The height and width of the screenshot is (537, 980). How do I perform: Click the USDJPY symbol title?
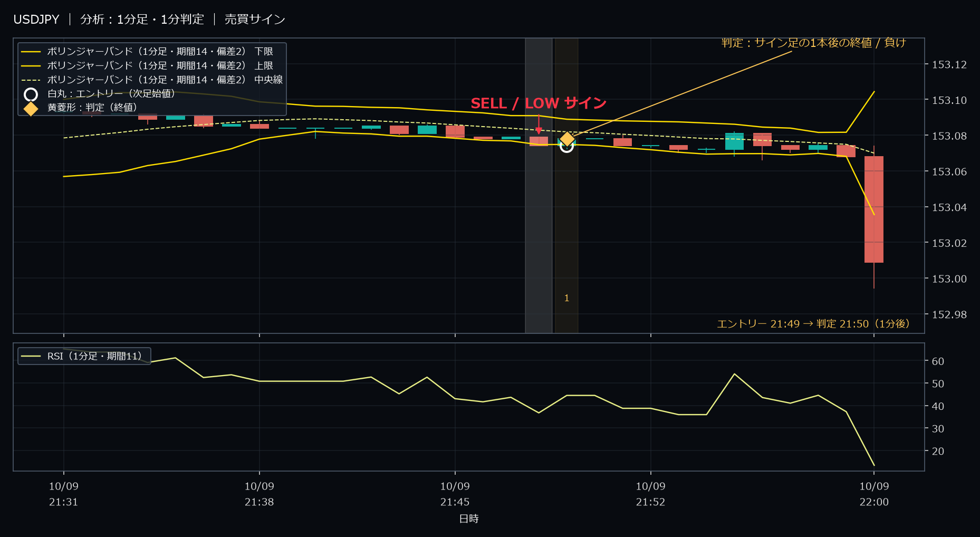coord(36,20)
